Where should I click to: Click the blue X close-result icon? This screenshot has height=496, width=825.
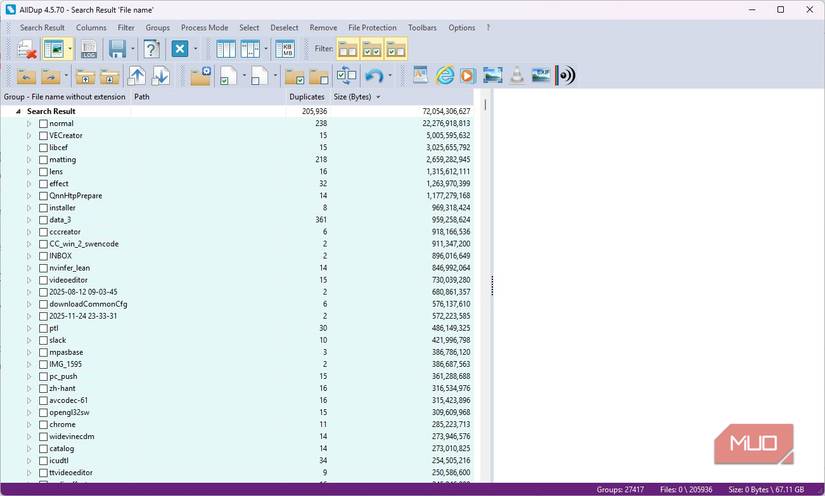[180, 49]
